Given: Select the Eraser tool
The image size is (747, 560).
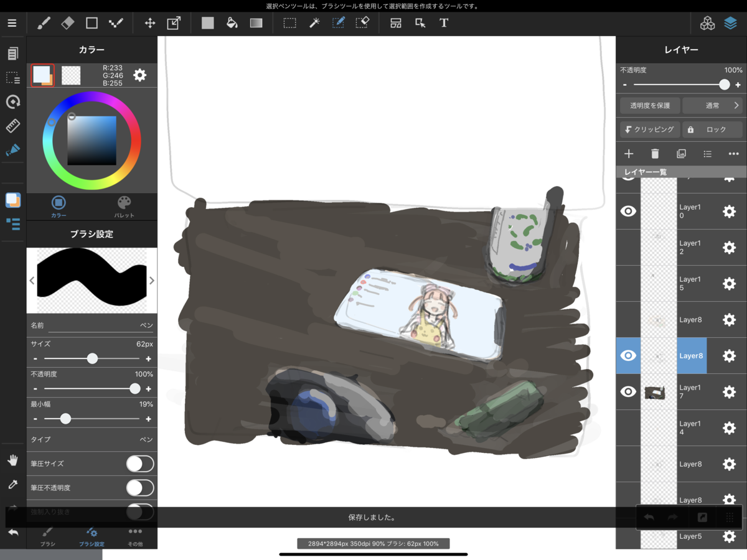Looking at the screenshot, I should (68, 23).
